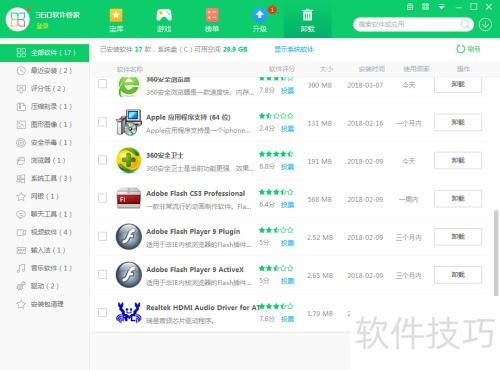
Task: Switch to the 游戏 games tab
Action: (x=164, y=20)
